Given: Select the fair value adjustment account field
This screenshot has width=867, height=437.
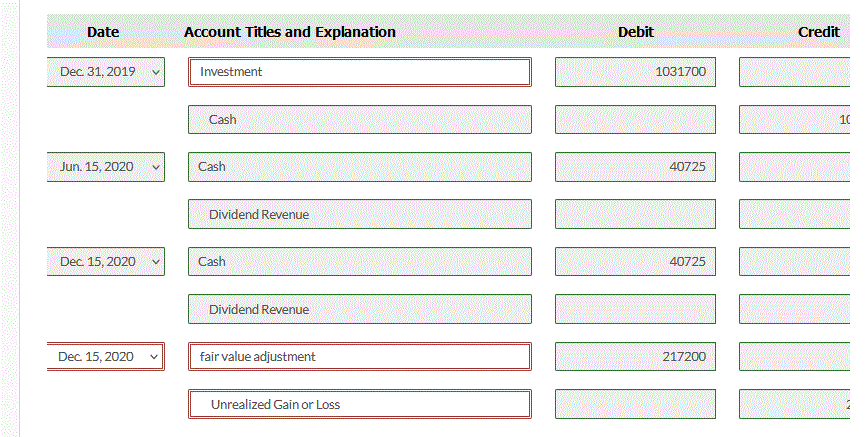Looking at the screenshot, I should coord(360,357).
